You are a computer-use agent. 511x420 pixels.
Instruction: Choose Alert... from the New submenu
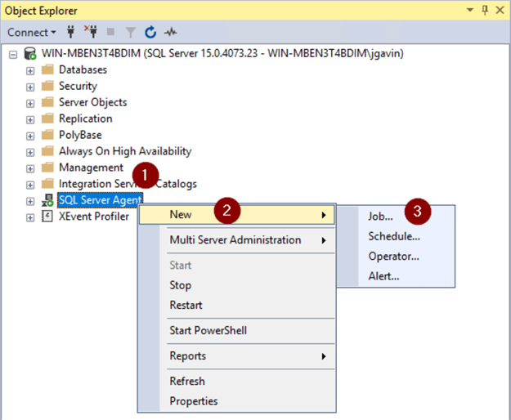tap(396, 276)
